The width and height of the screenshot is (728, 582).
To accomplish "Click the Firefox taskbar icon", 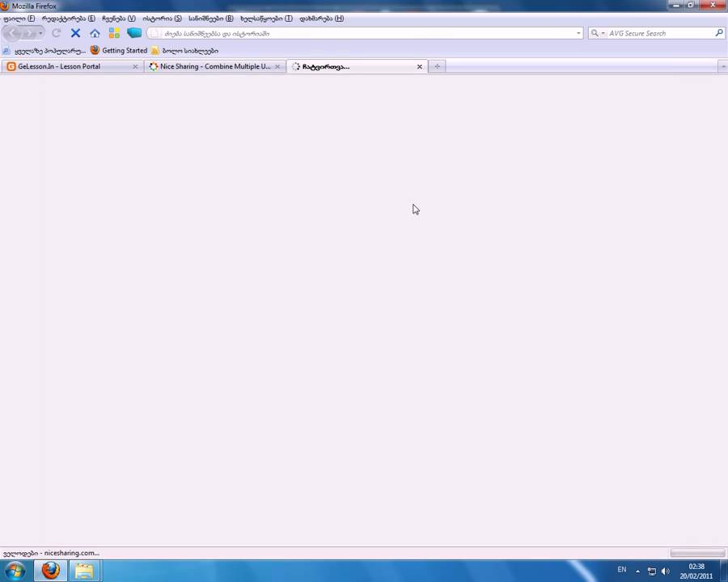I will pyautogui.click(x=51, y=571).
